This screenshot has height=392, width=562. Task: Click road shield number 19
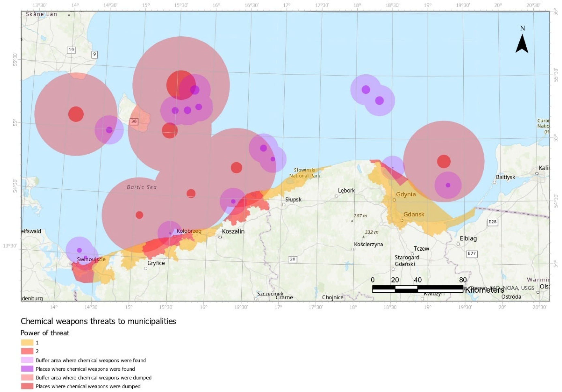click(71, 50)
